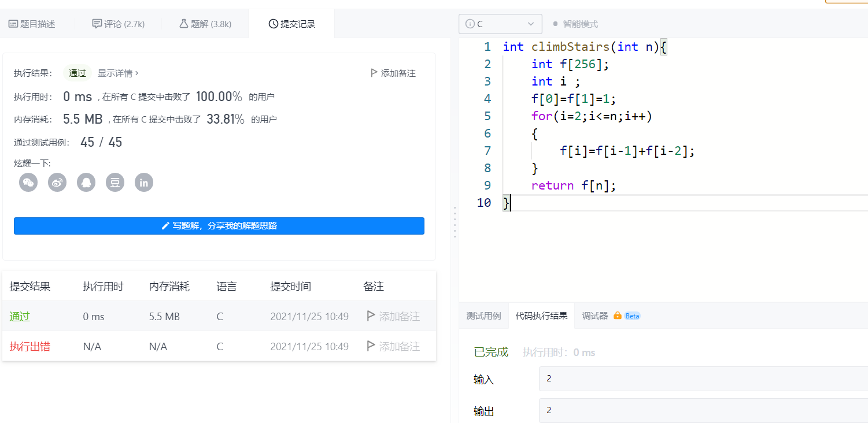The image size is (868, 423).
Task: Click the blue 写题解 button
Action: (219, 226)
